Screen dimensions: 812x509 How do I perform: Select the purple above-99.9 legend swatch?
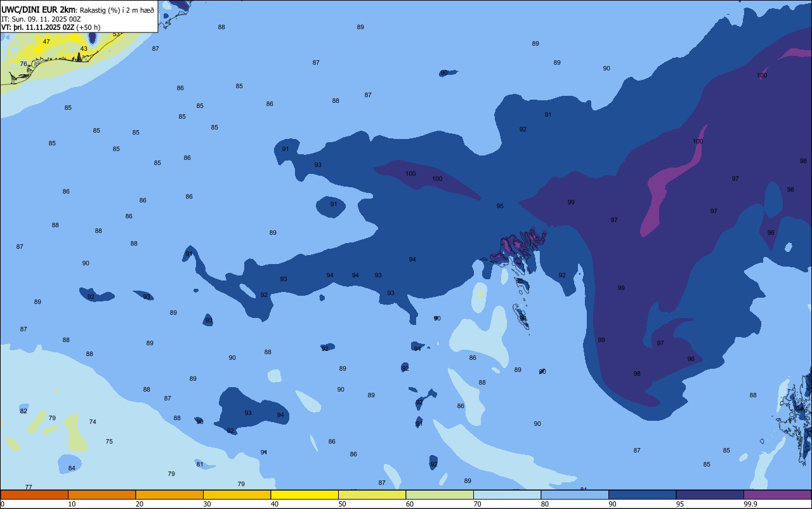coord(777,494)
